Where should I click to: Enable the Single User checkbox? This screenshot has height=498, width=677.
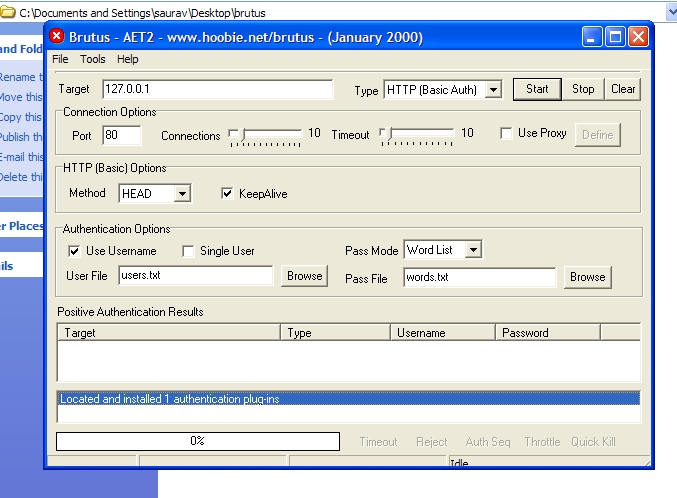coord(188,251)
